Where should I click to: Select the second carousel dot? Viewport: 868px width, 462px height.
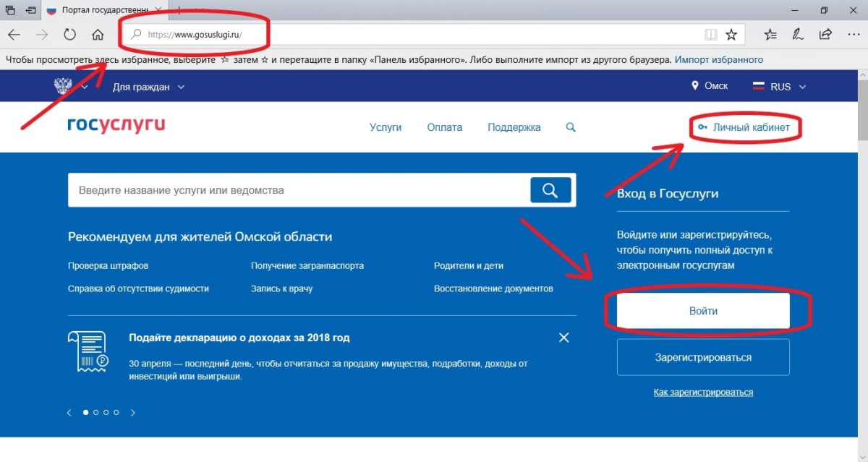(x=95, y=413)
